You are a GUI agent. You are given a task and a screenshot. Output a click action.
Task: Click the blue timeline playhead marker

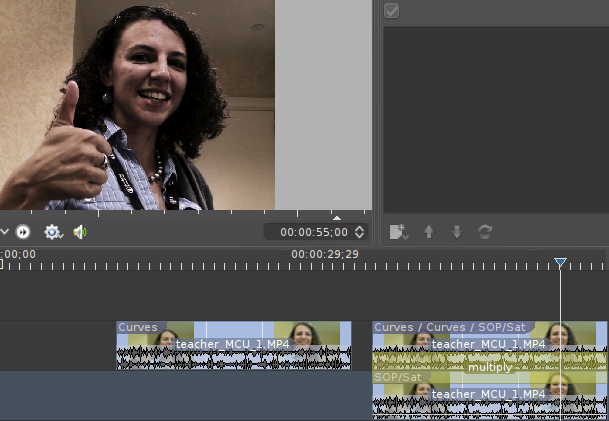(560, 262)
